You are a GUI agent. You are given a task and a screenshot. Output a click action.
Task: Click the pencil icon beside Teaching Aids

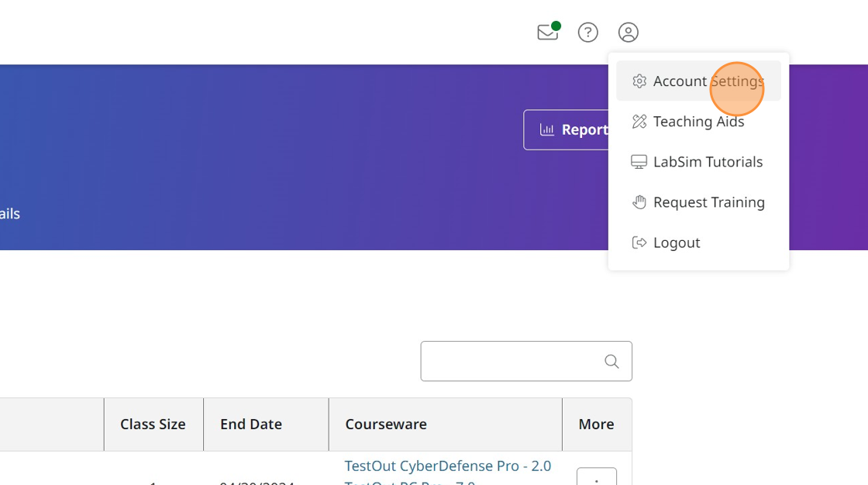pos(639,121)
